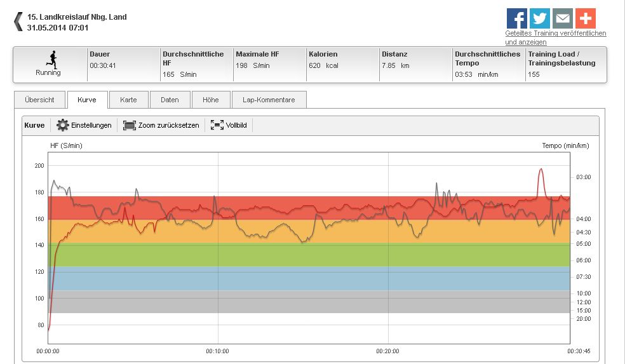Switch to the Höhe tab

tap(210, 100)
